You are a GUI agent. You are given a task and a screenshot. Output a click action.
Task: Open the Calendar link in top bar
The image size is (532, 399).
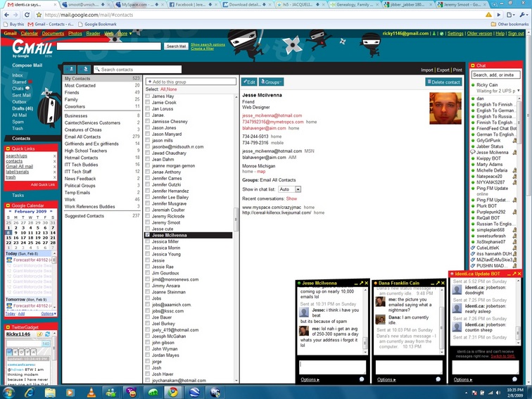tap(30, 33)
